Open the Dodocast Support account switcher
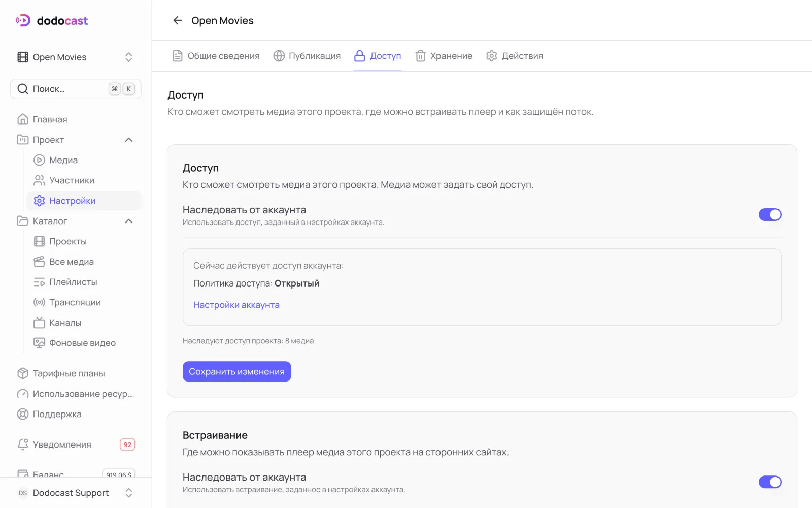This screenshot has height=508, width=812. coord(76,493)
